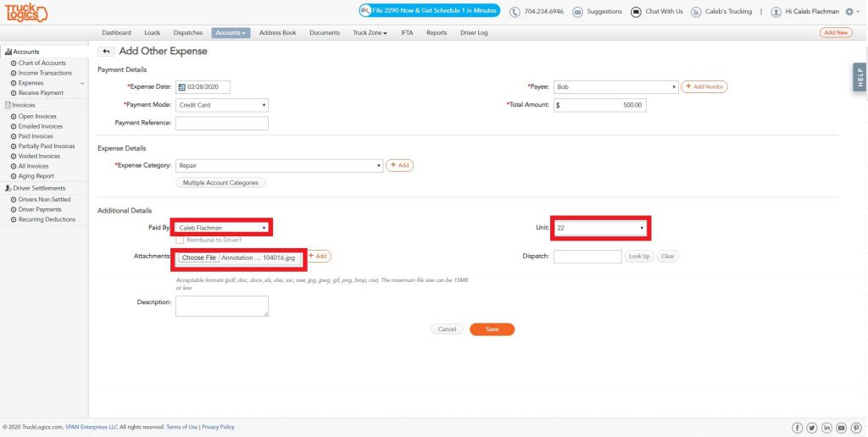The height and width of the screenshot is (437, 868).
Task: Open the Dashboard menu item
Action: (117, 33)
